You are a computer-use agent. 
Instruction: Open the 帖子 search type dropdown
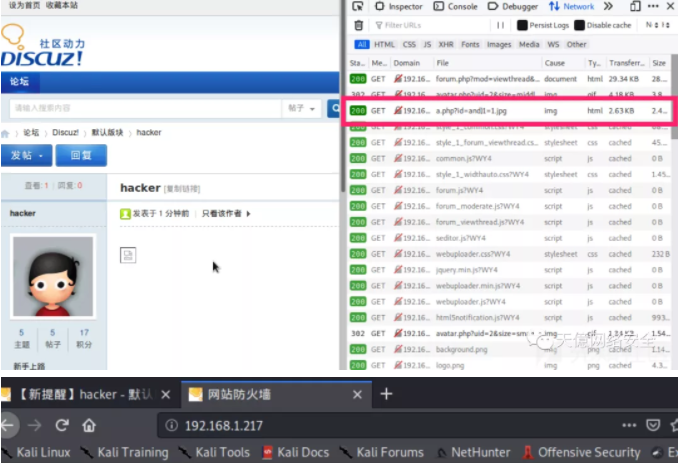pyautogui.click(x=301, y=108)
